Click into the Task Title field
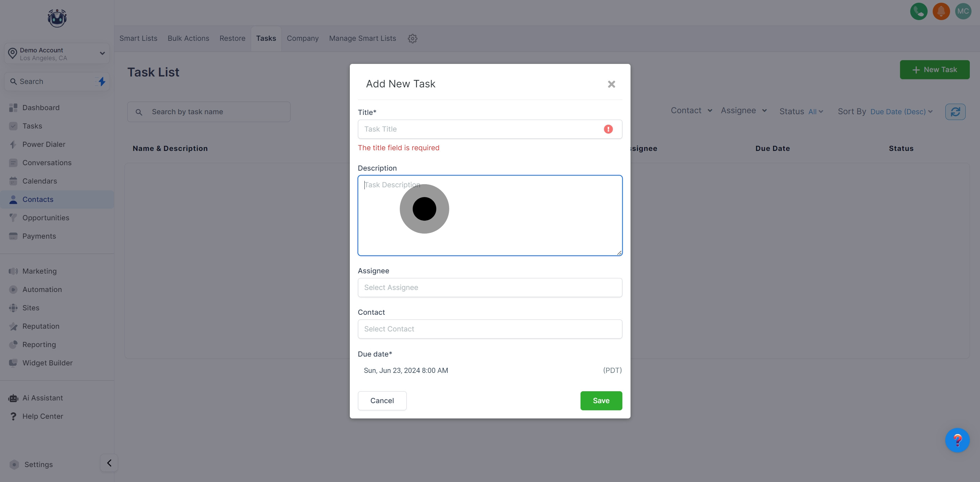The image size is (980, 482). (479, 129)
